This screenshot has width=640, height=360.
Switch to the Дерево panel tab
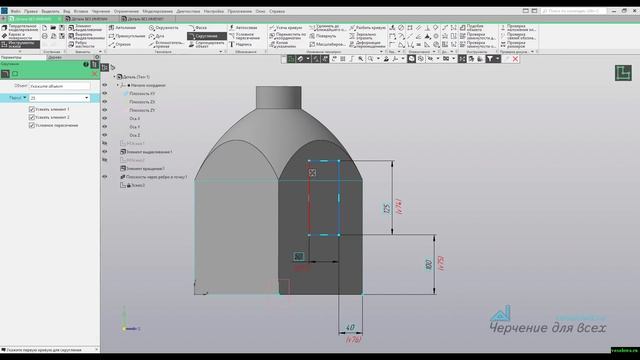click(55, 58)
